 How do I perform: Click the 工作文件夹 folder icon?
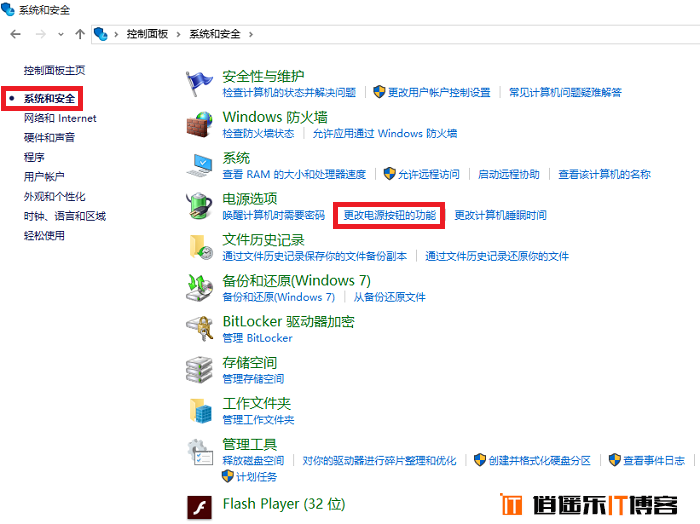point(200,411)
